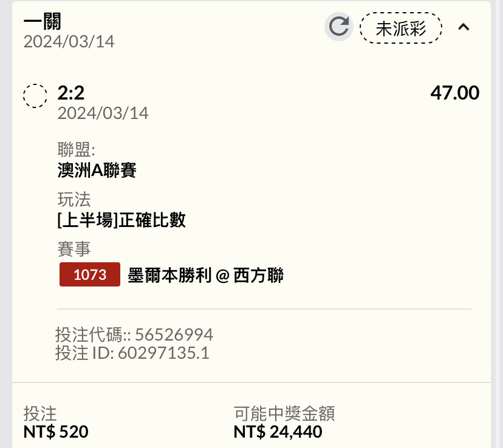Click the 未派彩 status badge
The image size is (503, 448).
(401, 28)
